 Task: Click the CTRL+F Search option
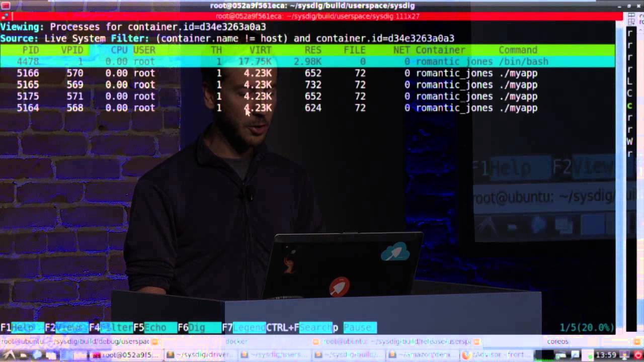299,328
